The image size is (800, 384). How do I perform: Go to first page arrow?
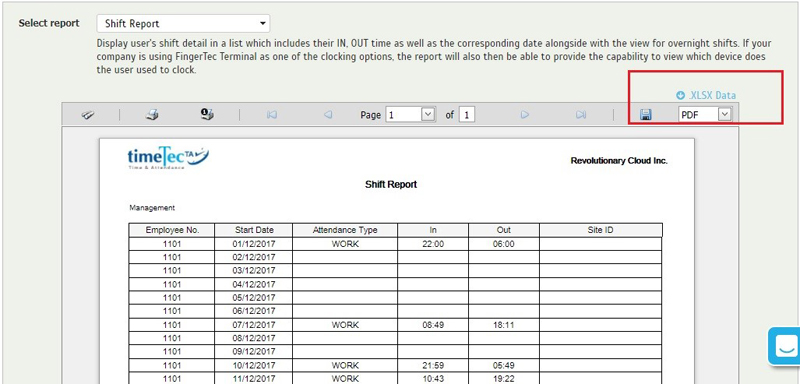pos(272,115)
